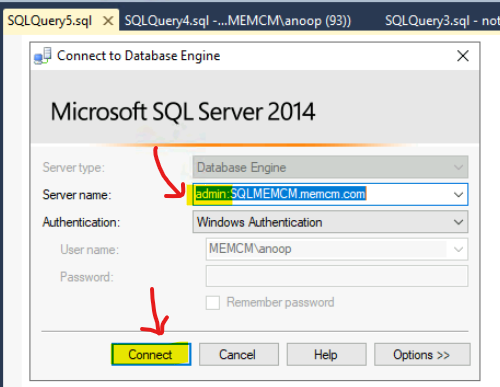This screenshot has width=500, height=387.
Task: Click the Server name label
Action: point(77,195)
